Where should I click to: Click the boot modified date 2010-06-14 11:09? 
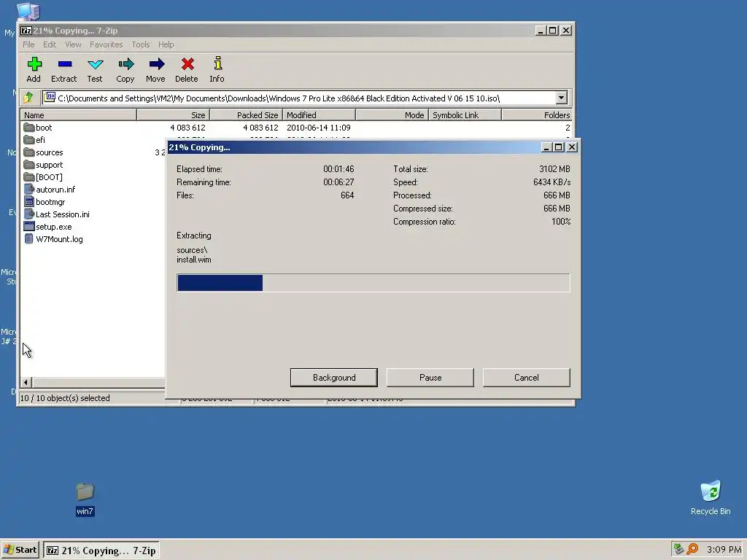[318, 128]
